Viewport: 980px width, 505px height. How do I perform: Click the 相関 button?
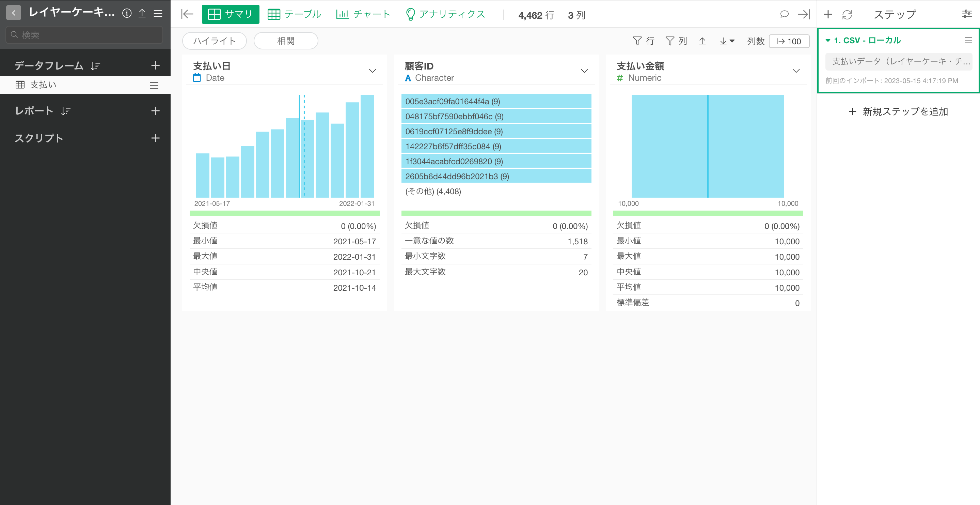click(286, 41)
